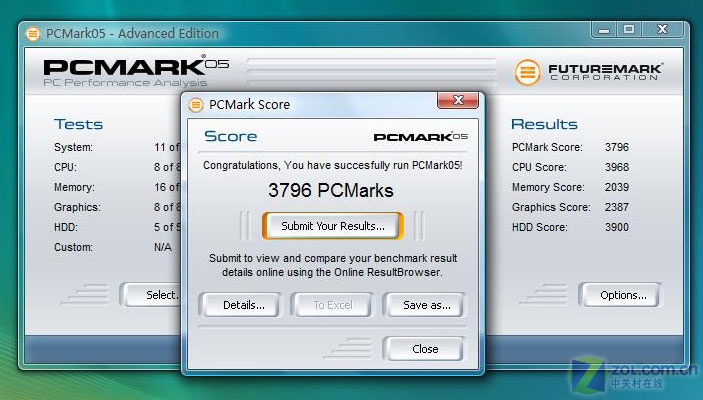
Task: Click the PCMark05 main window title bar icon
Action: pyautogui.click(x=32, y=34)
